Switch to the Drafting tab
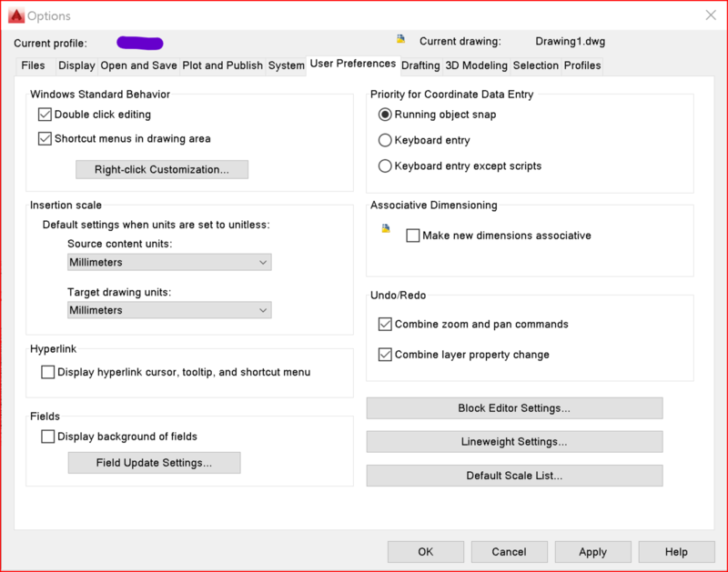The width and height of the screenshot is (728, 572). click(420, 65)
